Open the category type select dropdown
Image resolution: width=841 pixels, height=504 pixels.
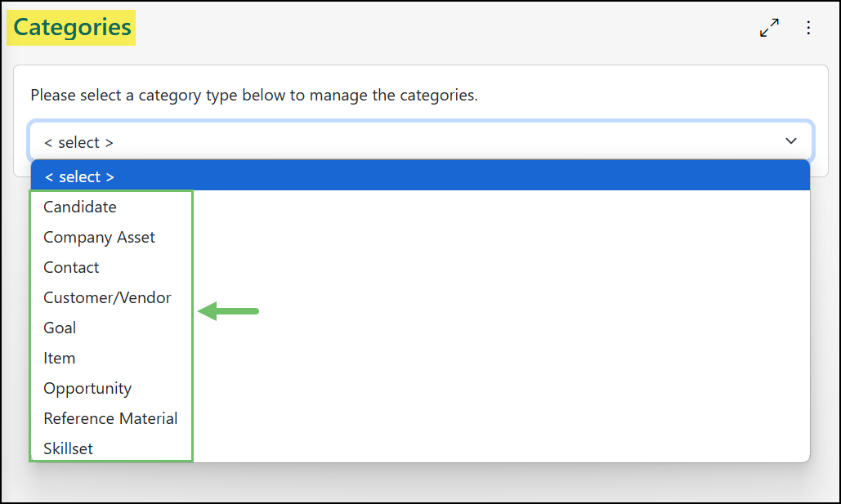coord(421,141)
